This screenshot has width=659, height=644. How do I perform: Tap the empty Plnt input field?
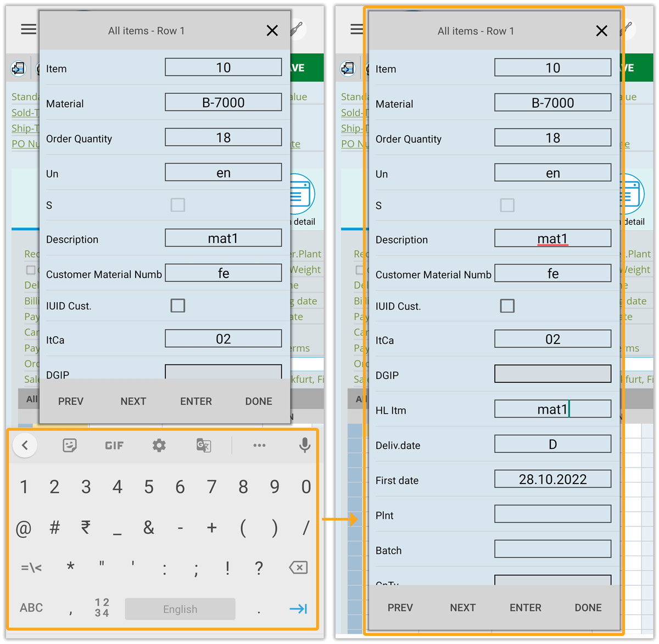[x=552, y=514]
